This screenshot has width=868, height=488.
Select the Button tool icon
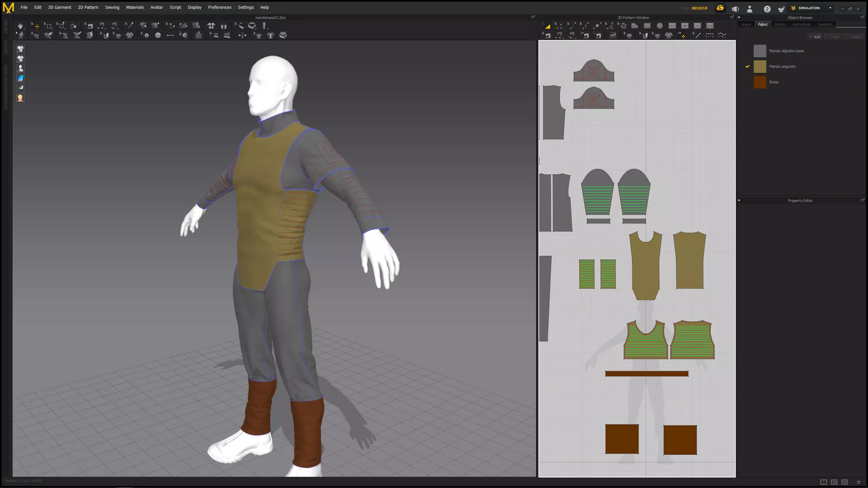(x=158, y=35)
